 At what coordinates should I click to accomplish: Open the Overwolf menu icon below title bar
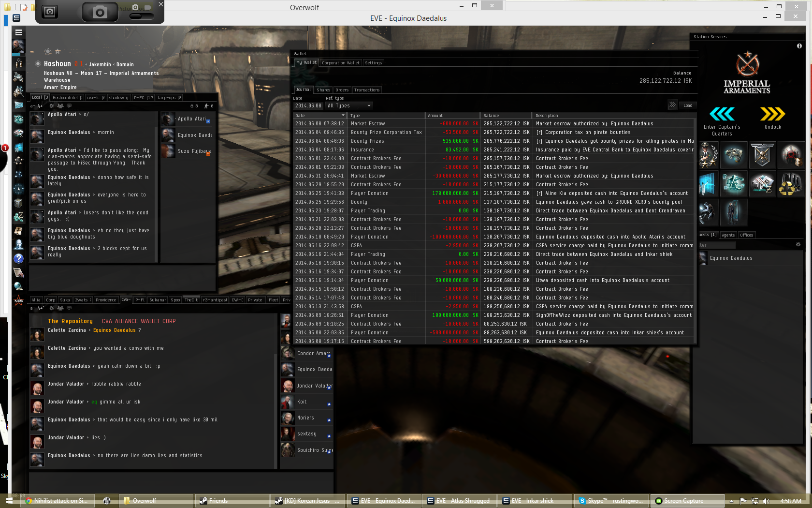pos(16,18)
